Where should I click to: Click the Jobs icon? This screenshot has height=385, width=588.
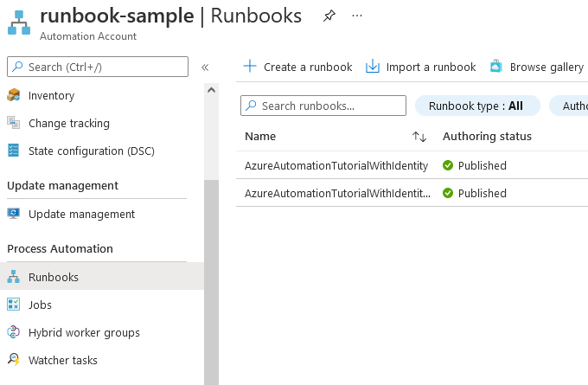pos(14,305)
